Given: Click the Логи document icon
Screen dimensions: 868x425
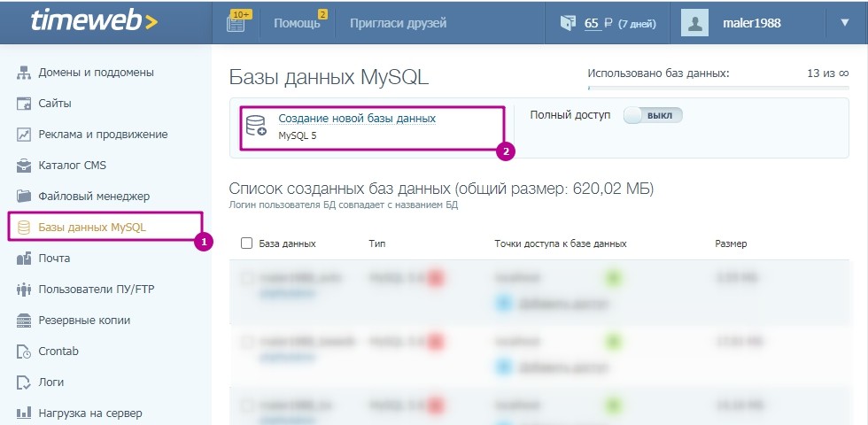Looking at the screenshot, I should [x=24, y=382].
